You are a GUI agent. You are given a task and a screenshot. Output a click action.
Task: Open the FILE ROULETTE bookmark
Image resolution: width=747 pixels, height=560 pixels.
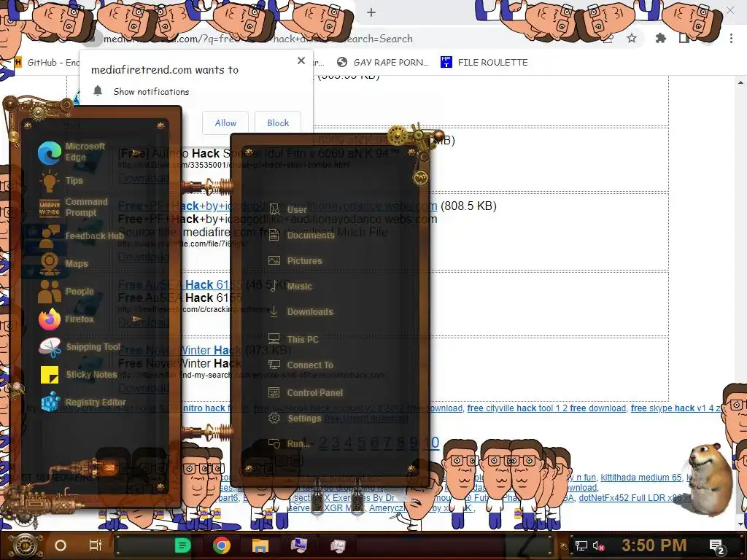click(484, 63)
